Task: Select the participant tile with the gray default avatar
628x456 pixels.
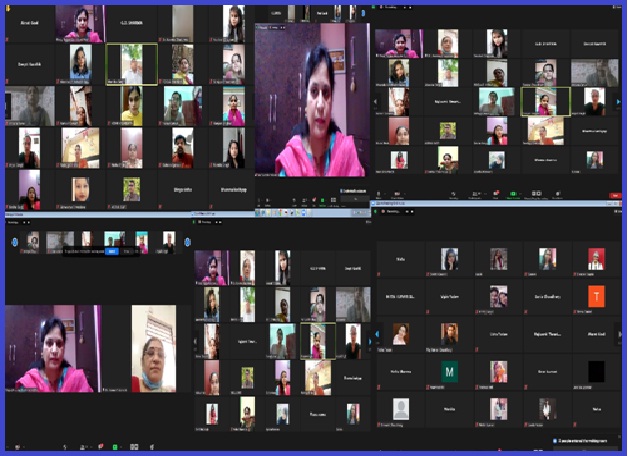Action: [x=401, y=408]
